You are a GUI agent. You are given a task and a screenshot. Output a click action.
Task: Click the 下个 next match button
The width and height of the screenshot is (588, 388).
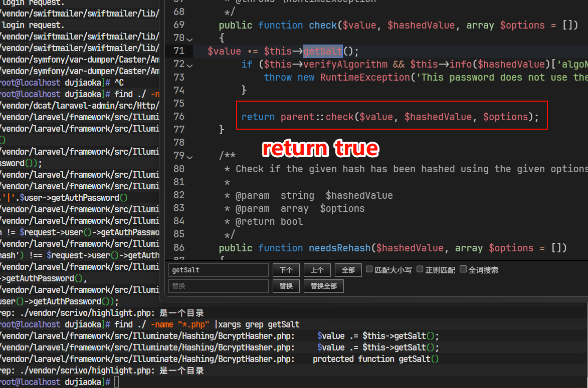point(286,270)
